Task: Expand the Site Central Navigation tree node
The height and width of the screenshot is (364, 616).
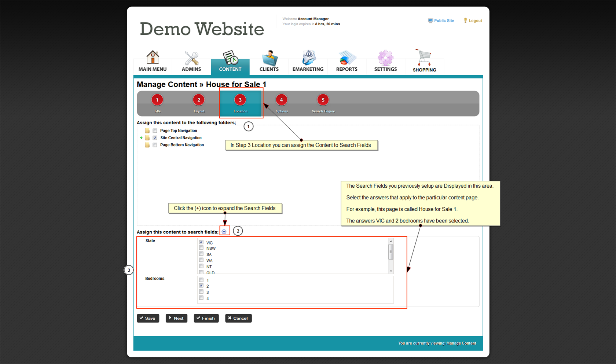Action: pos(142,138)
